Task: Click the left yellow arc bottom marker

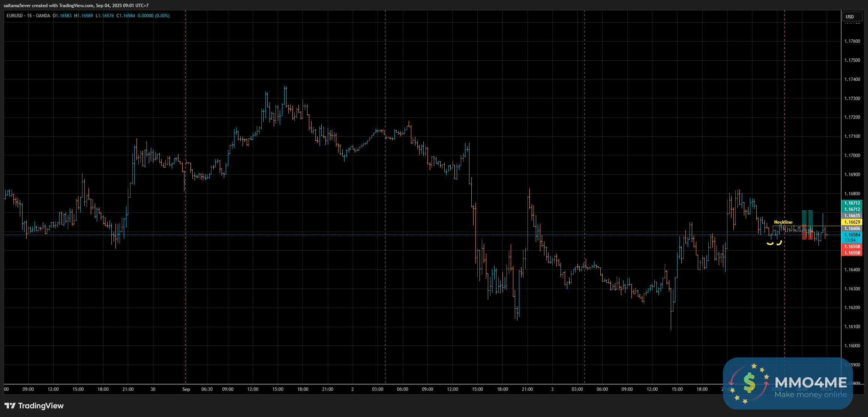Action: point(770,244)
